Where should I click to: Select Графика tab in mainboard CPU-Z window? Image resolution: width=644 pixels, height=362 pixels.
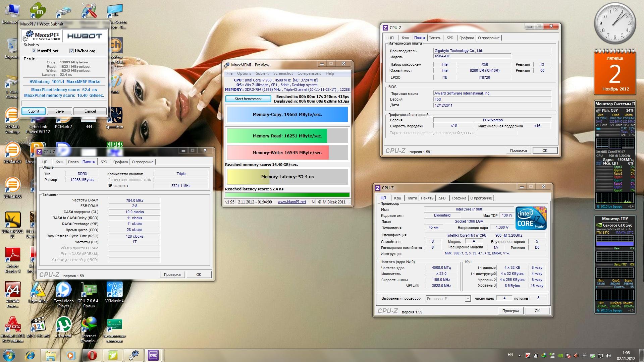tap(467, 38)
